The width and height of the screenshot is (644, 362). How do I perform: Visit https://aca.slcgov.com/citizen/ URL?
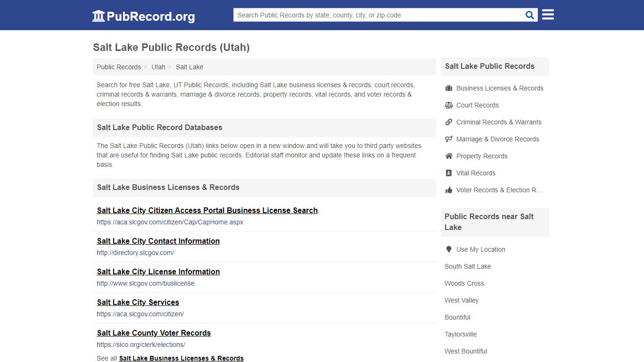click(x=140, y=314)
